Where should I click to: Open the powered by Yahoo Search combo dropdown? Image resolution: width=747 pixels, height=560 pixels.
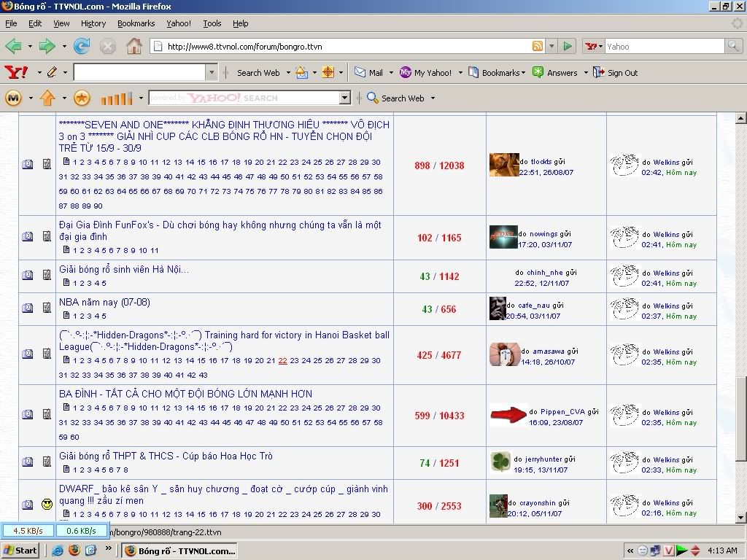click(x=345, y=98)
